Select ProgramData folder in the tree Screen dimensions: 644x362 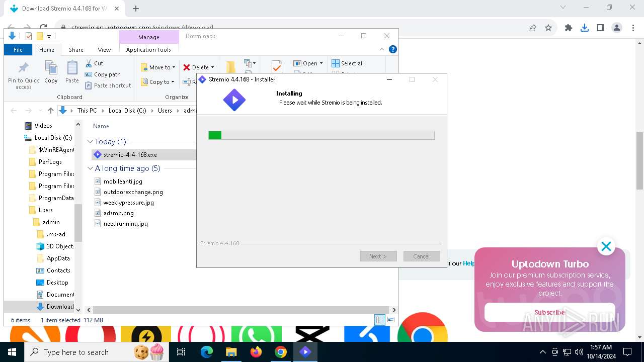56,198
